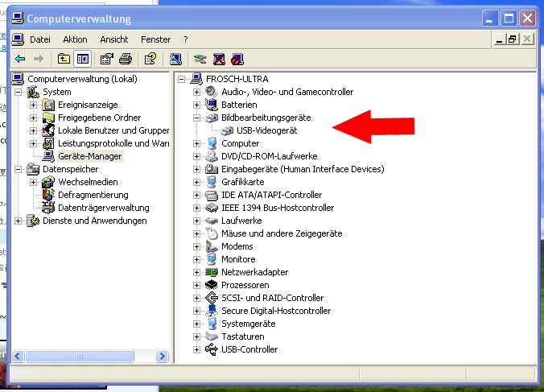Click the Mäuse und andere Zeigegeräte icon
This screenshot has height=392, width=544.
[x=212, y=233]
